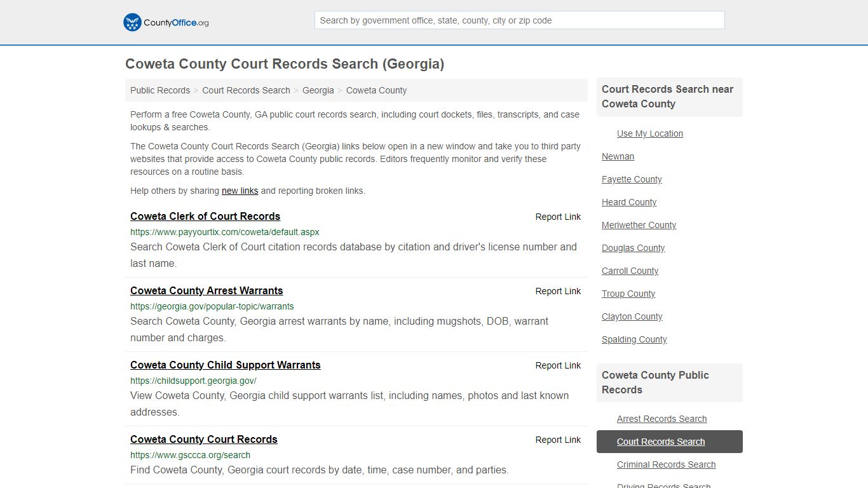Viewport: 868px width, 488px height.
Task: Select Meriwether County link
Action: pyautogui.click(x=639, y=225)
